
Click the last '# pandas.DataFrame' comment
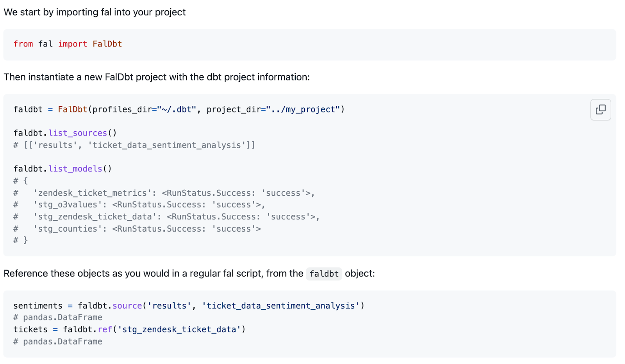58,342
